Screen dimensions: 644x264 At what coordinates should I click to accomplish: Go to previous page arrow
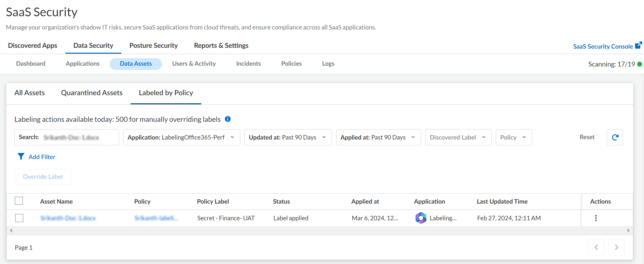[x=596, y=247]
